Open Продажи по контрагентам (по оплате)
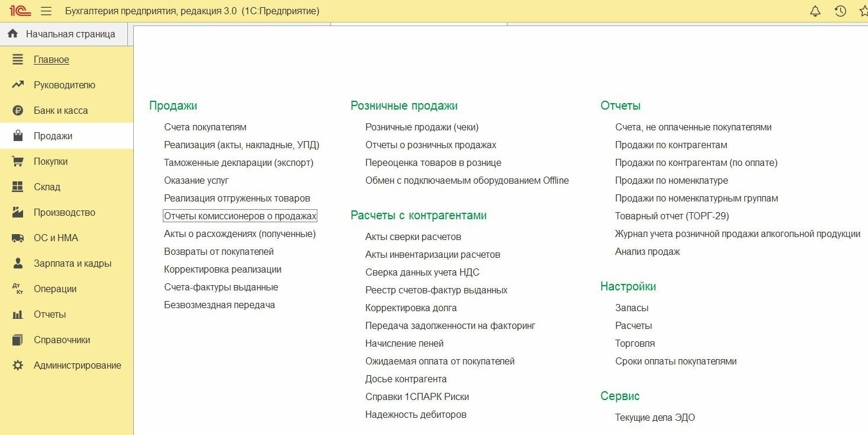The width and height of the screenshot is (868, 435). (x=696, y=162)
